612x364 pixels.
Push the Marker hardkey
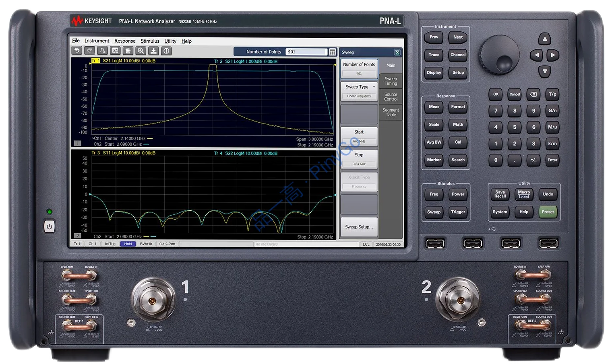pos(434,160)
